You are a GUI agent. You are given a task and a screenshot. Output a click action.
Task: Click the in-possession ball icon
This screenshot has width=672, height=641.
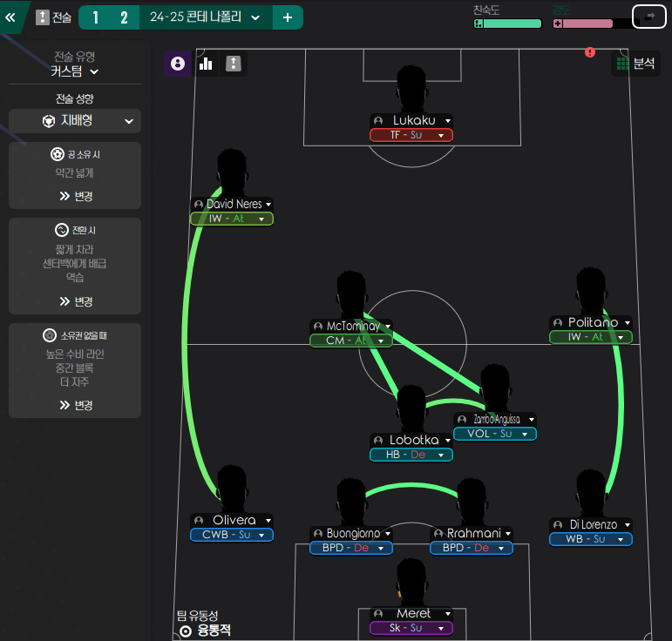pos(57,154)
